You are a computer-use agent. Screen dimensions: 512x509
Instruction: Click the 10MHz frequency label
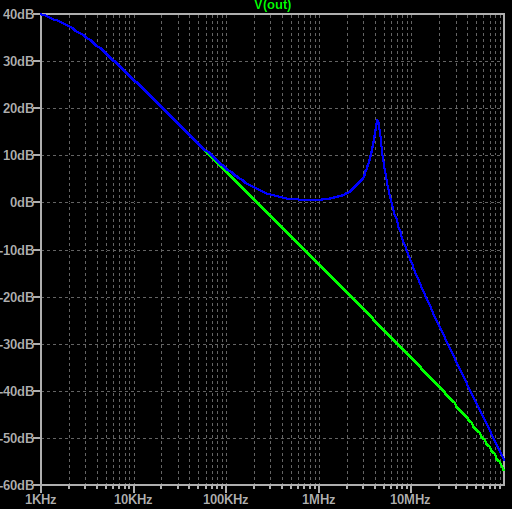click(410, 499)
